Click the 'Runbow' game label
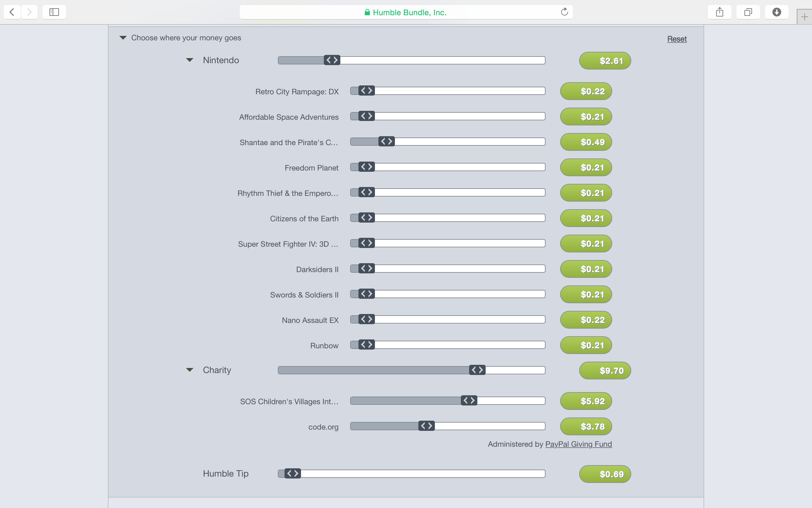Viewport: 812px width, 508px height. point(324,345)
